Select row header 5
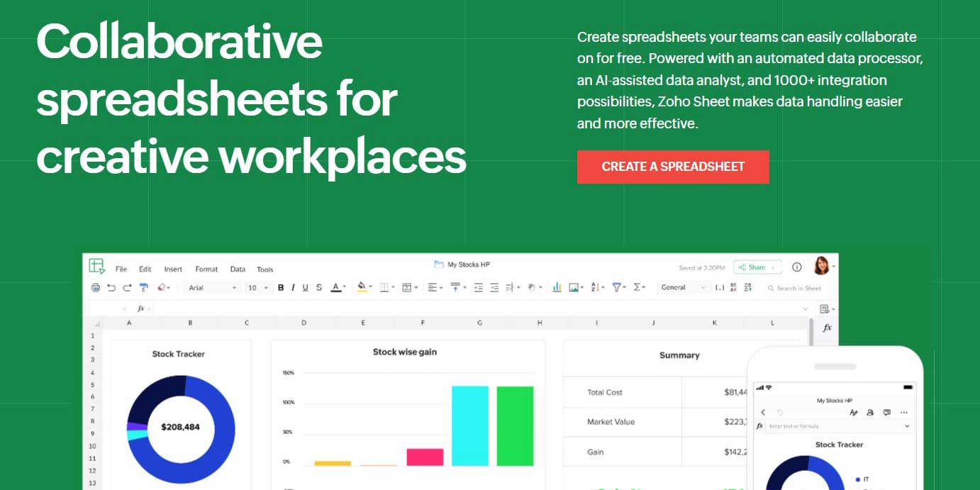Viewport: 980px width, 490px height. [92, 385]
